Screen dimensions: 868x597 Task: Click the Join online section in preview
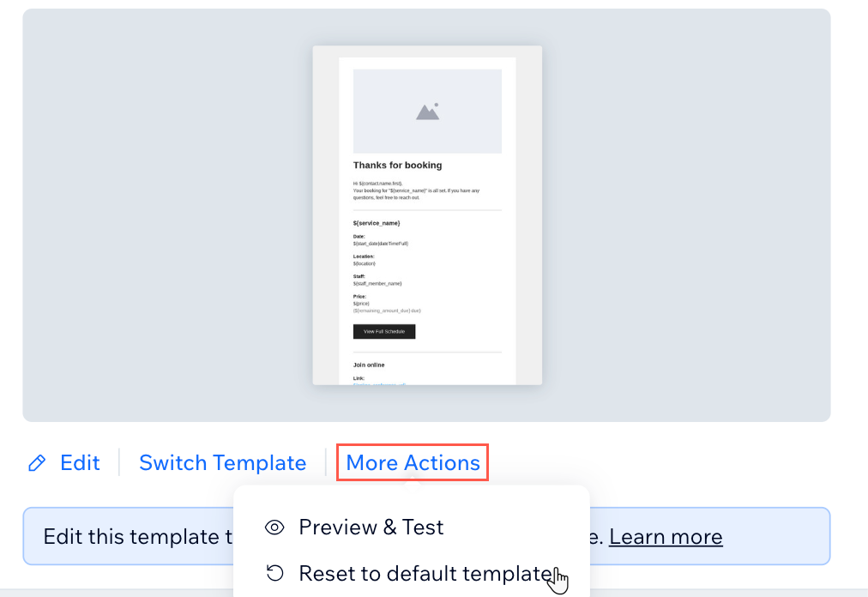pos(369,365)
